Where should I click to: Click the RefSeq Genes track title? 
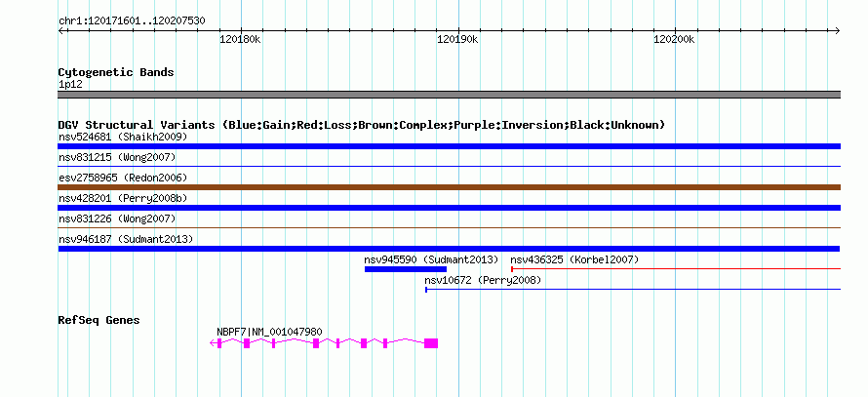point(99,321)
